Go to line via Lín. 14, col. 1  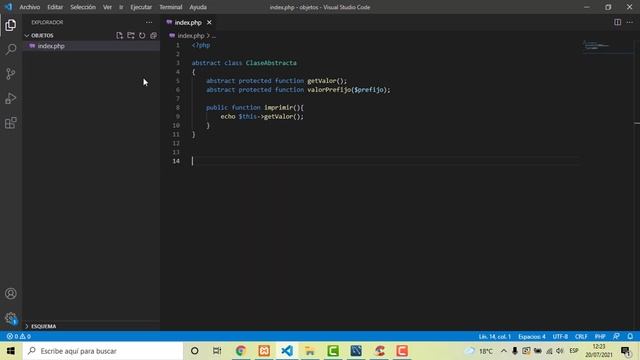(495, 336)
